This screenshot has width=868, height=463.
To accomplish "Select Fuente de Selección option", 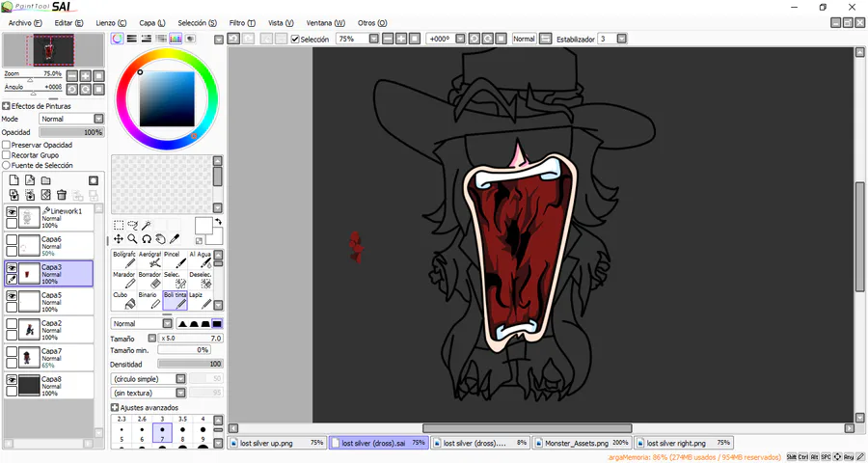I will point(6,165).
